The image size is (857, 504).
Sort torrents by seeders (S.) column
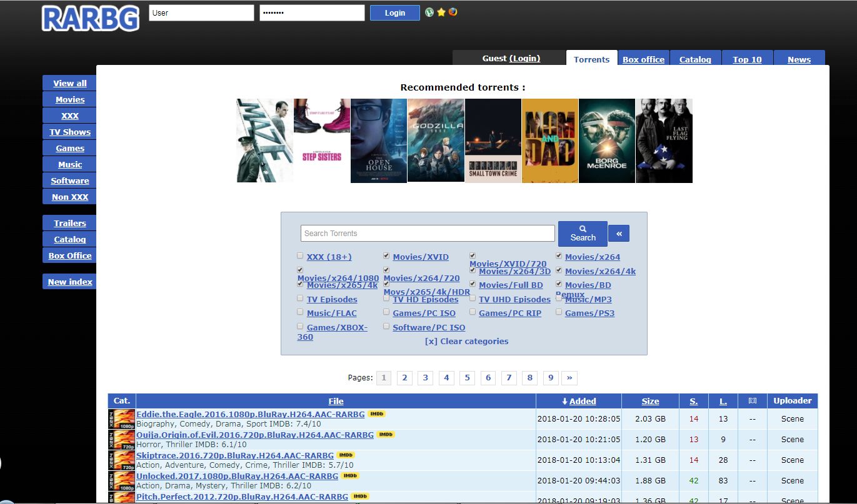pyautogui.click(x=694, y=401)
